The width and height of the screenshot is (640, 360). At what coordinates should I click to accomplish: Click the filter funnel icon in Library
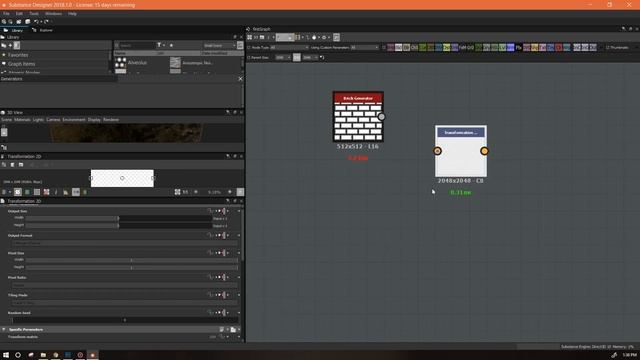159,45
